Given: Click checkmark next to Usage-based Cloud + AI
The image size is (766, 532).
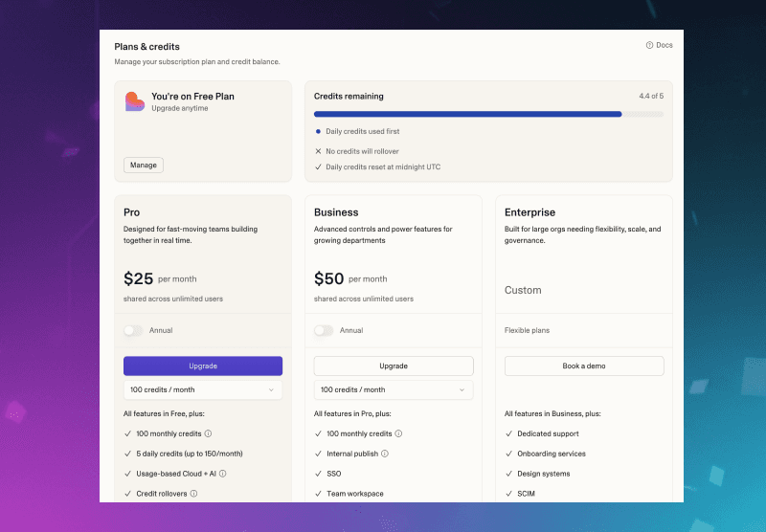Looking at the screenshot, I should point(127,474).
